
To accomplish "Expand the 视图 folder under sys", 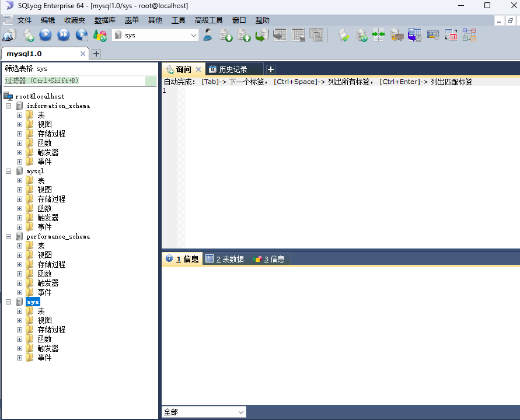I will 19,321.
